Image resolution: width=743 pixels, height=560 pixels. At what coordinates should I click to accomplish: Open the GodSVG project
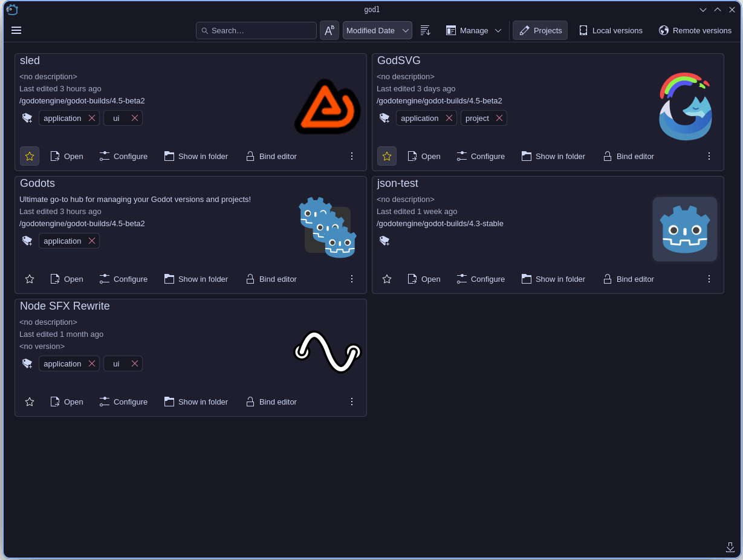pos(424,156)
